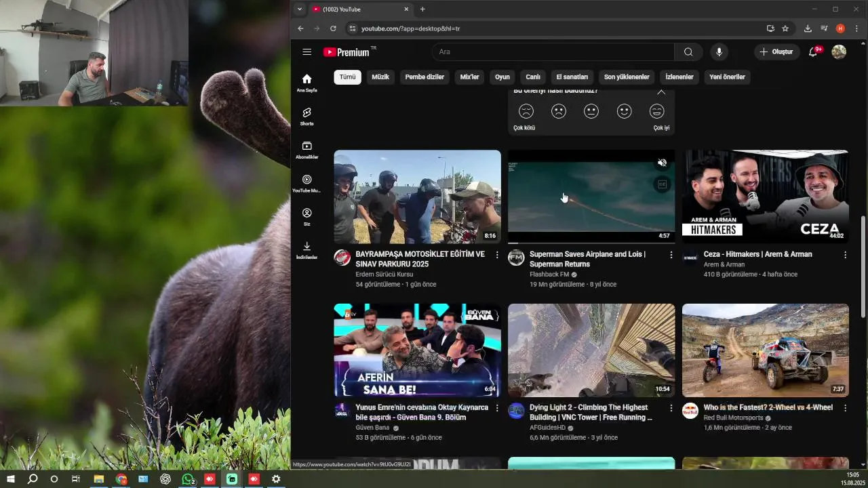Image resolution: width=868 pixels, height=488 pixels.
Task: Open options for the Bayrampaşa Motosiklet video
Action: click(x=497, y=255)
